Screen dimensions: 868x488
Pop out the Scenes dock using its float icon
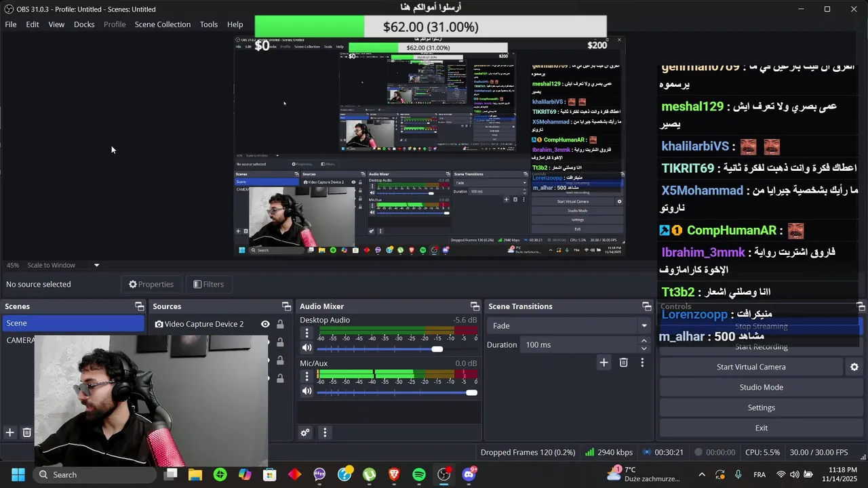click(139, 306)
